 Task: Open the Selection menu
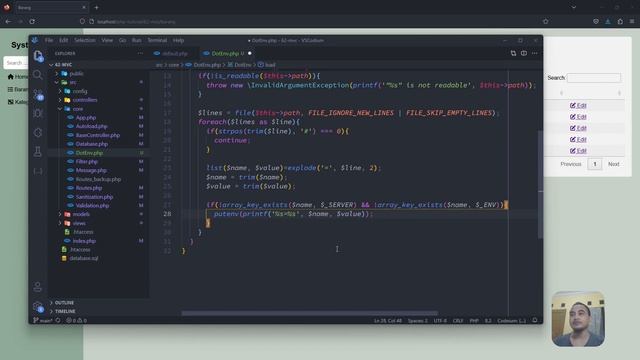(x=85, y=40)
